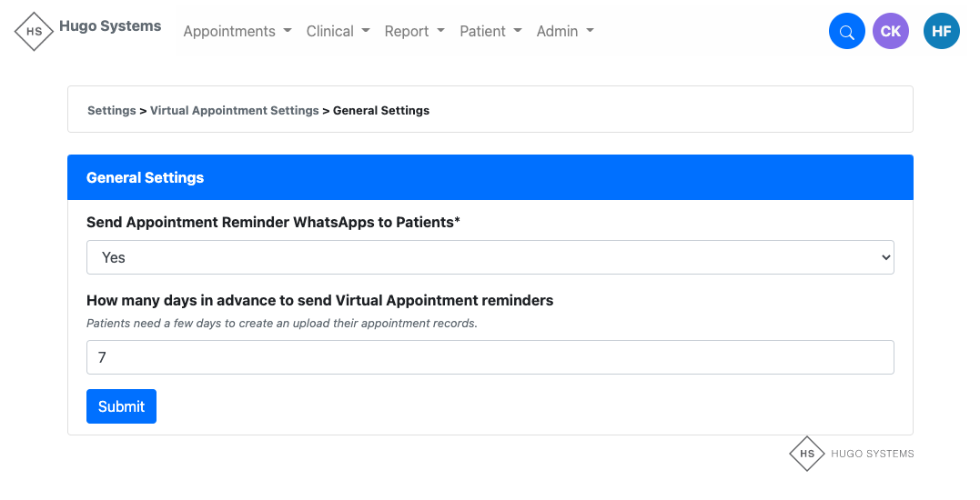Expand the Clinical dropdown menu

click(x=338, y=31)
